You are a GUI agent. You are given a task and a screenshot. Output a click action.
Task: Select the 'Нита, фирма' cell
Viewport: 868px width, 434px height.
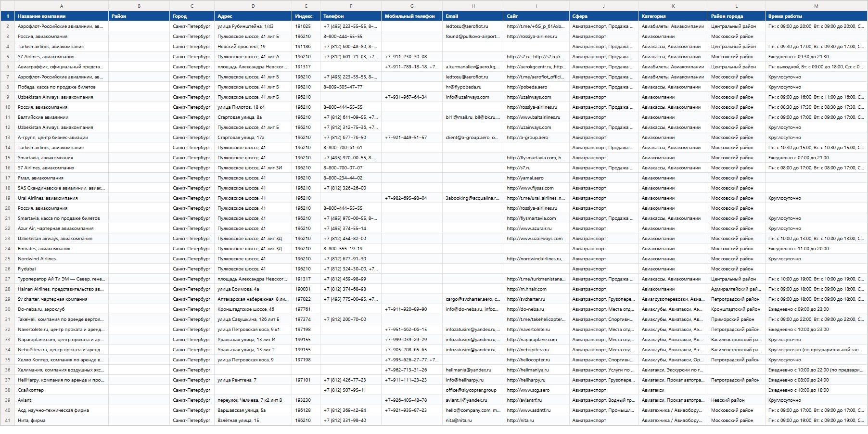62,420
